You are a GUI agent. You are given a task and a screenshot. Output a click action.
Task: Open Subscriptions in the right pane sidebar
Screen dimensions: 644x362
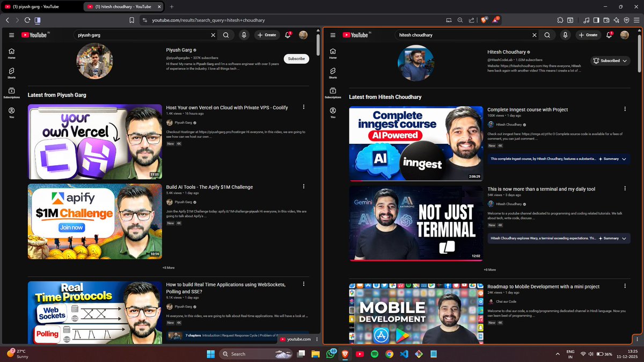333,93
